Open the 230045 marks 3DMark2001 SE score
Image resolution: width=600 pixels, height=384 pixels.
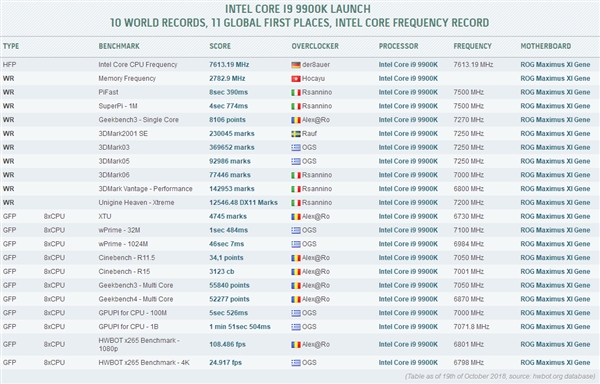point(232,133)
